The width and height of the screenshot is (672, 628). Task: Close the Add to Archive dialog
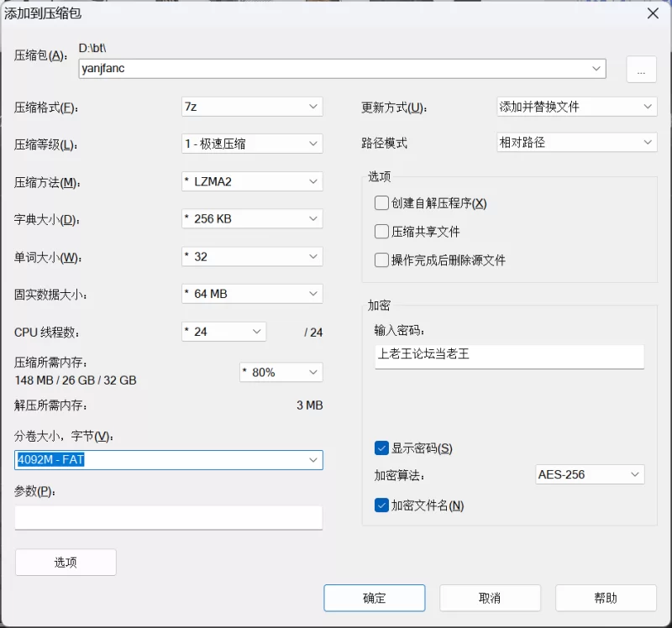(652, 13)
